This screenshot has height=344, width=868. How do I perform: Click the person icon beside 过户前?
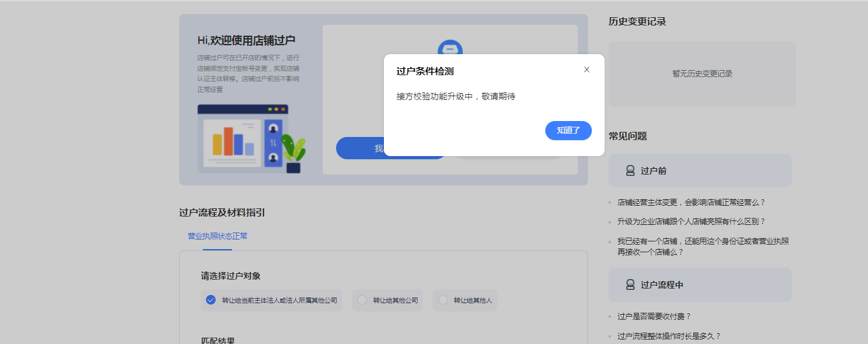(630, 171)
